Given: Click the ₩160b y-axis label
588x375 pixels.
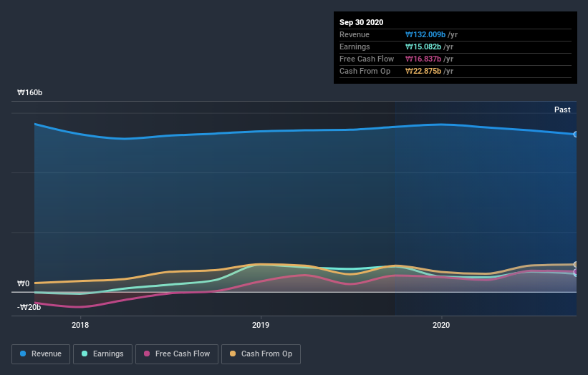Looking at the screenshot, I should (x=29, y=92).
